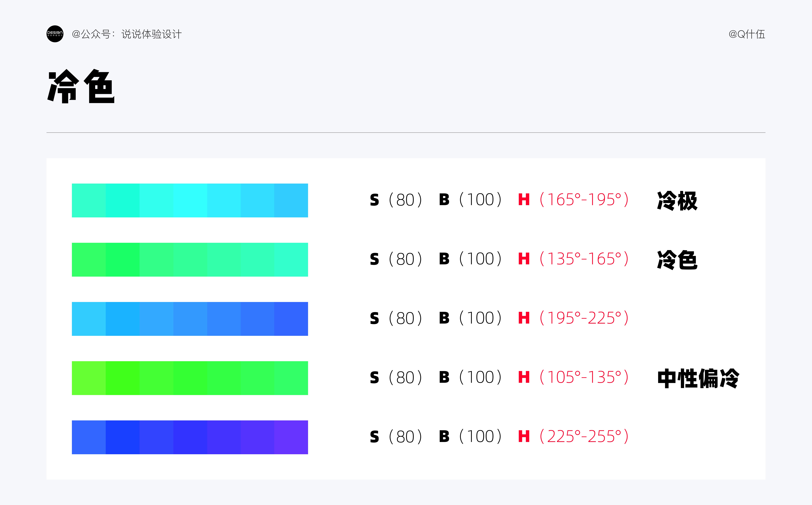The image size is (812, 505).
Task: Choose leftmost yellow-green swatch in 105°-135° row
Action: pos(89,378)
